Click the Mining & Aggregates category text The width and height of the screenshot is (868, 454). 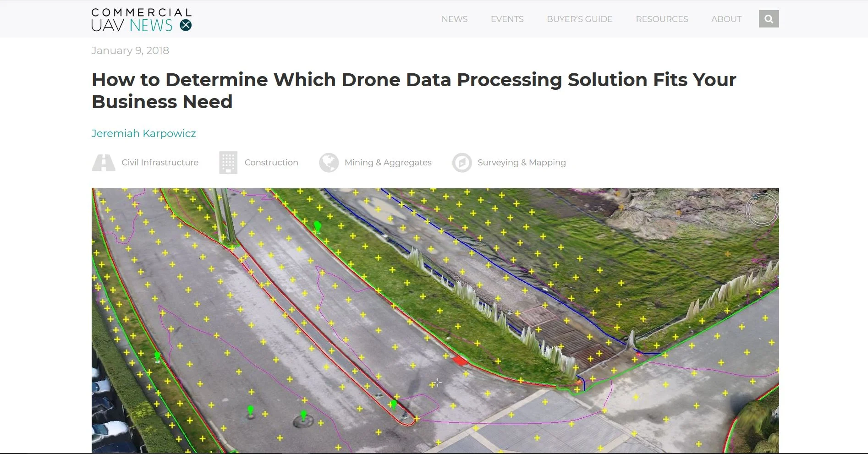(388, 163)
